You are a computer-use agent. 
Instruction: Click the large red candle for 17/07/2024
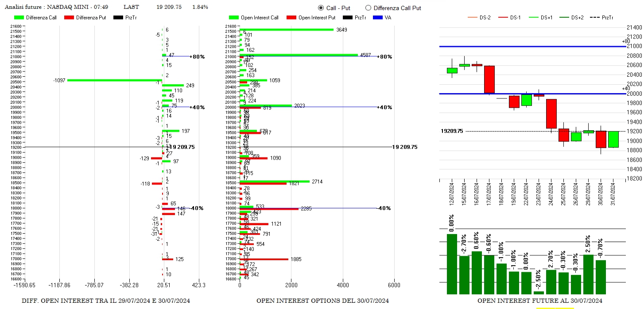[x=489, y=79]
